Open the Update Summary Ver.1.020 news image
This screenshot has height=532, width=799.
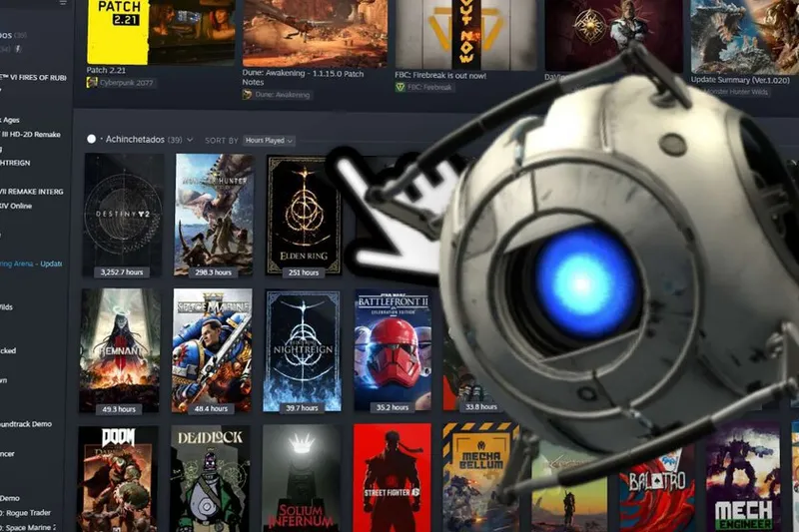(x=744, y=37)
